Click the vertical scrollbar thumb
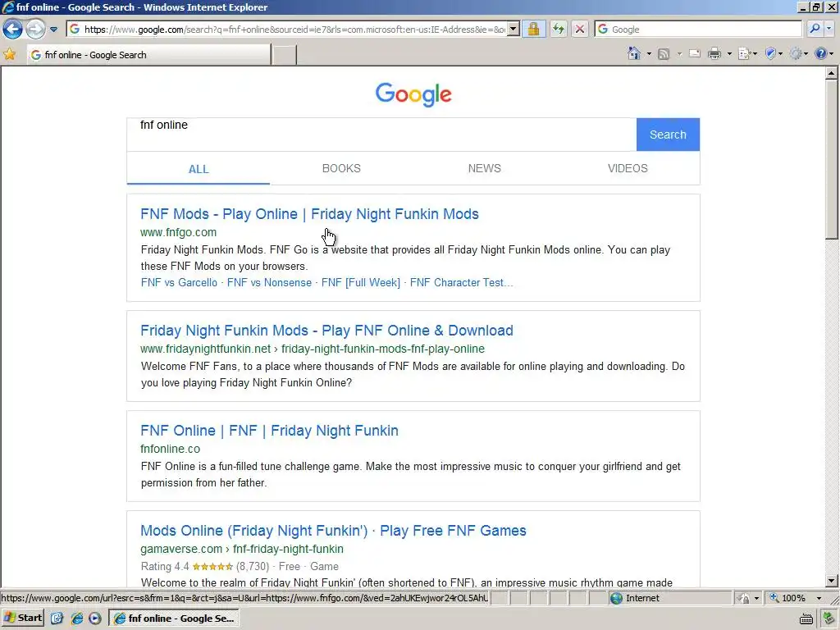Viewport: 840px width, 630px height. (832, 160)
